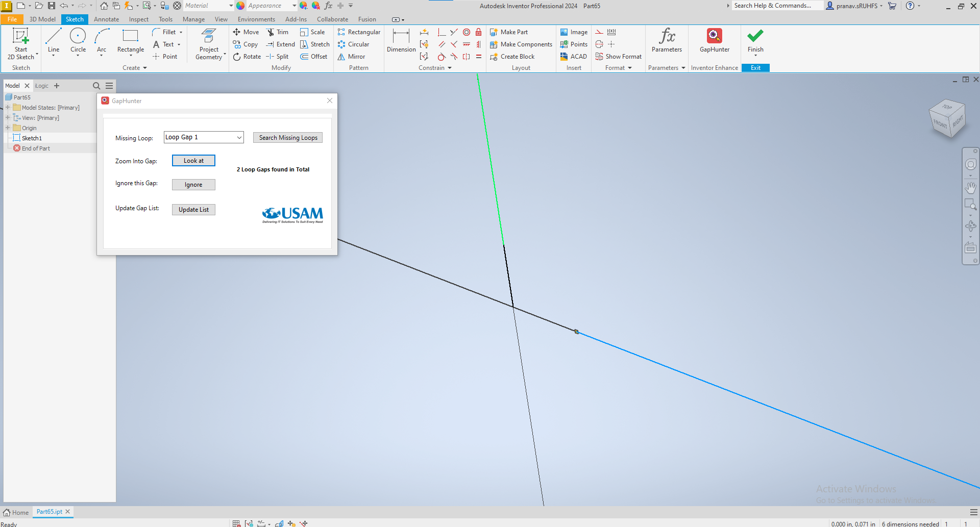
Task: Click the Search Help & Commands field
Action: point(777,6)
